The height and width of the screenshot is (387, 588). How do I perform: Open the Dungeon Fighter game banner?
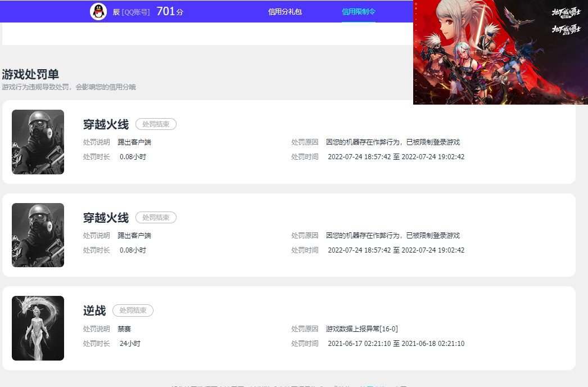(x=500, y=52)
